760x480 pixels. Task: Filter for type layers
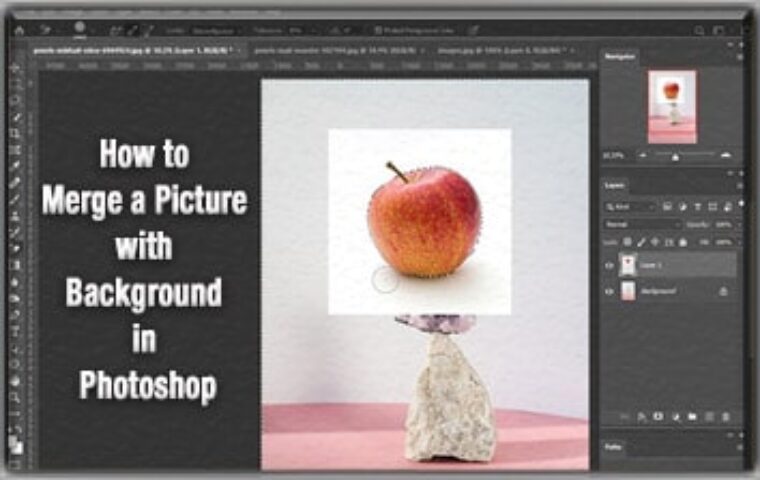[697, 207]
